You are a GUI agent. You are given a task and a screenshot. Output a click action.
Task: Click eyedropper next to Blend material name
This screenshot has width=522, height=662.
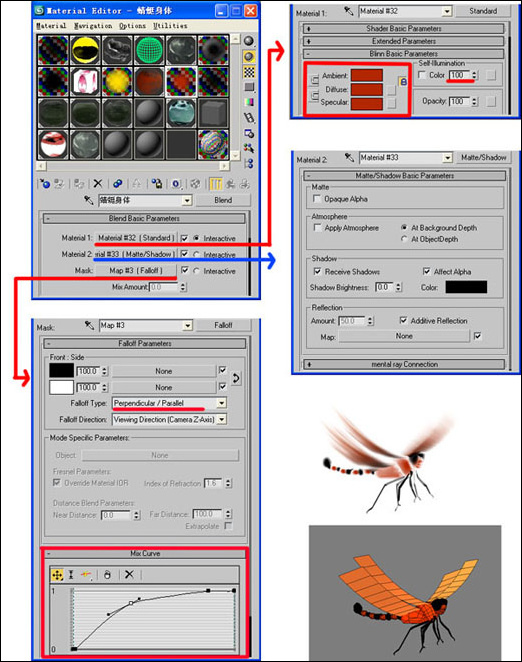[x=88, y=200]
